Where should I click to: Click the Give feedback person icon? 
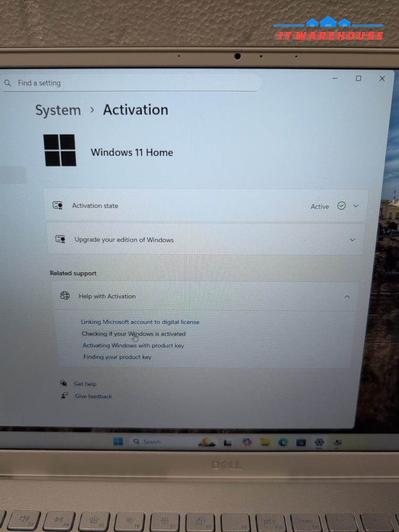pos(64,395)
